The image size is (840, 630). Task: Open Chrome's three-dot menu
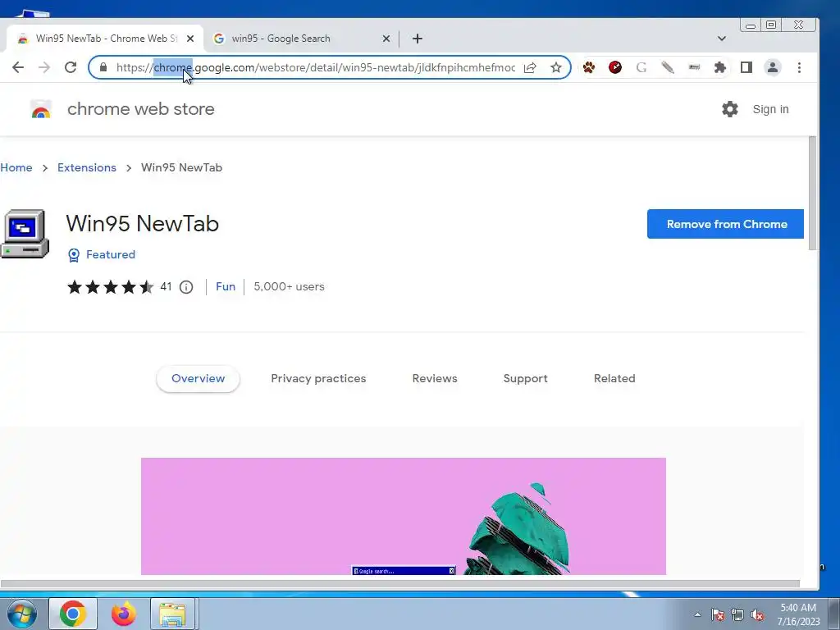tap(799, 67)
